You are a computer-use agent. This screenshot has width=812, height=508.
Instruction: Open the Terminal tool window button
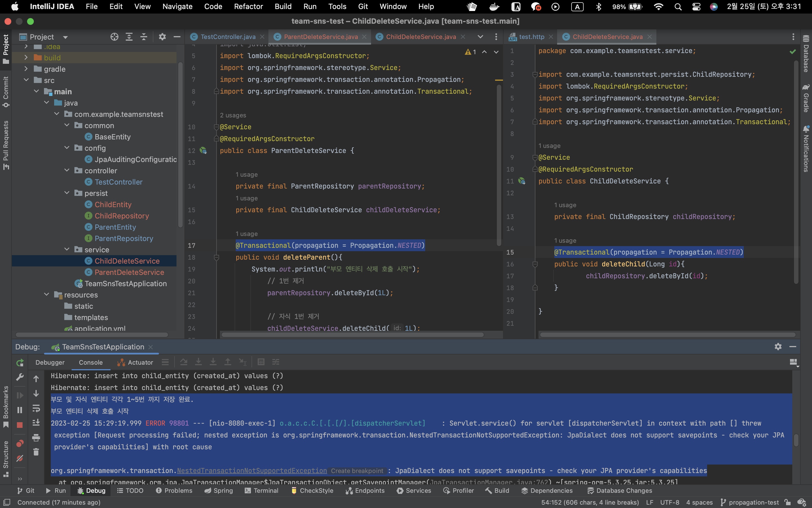pos(261,491)
